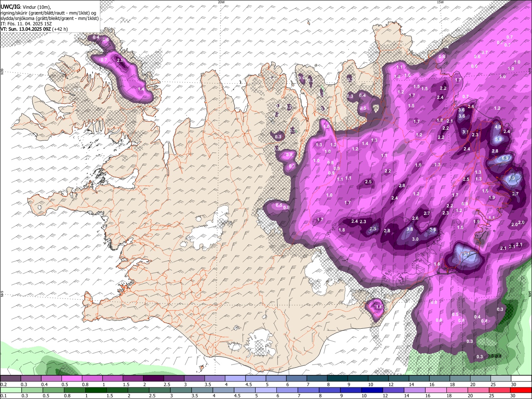Pick the 3 swatch in top legend row

195,379
